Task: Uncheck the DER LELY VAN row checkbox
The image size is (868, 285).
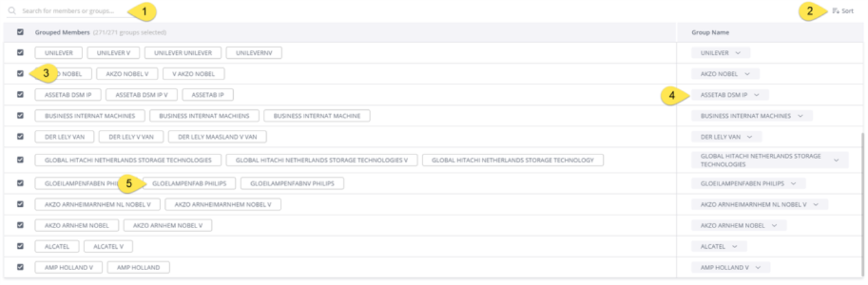Action: [21, 136]
